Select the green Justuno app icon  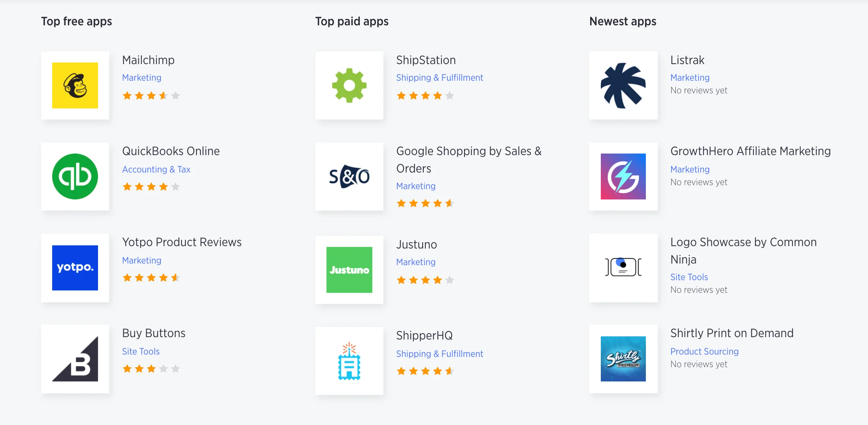[x=349, y=270]
